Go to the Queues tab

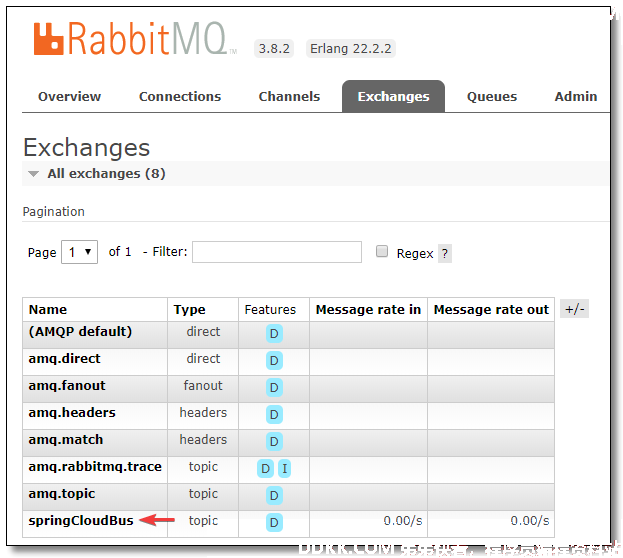coord(492,97)
